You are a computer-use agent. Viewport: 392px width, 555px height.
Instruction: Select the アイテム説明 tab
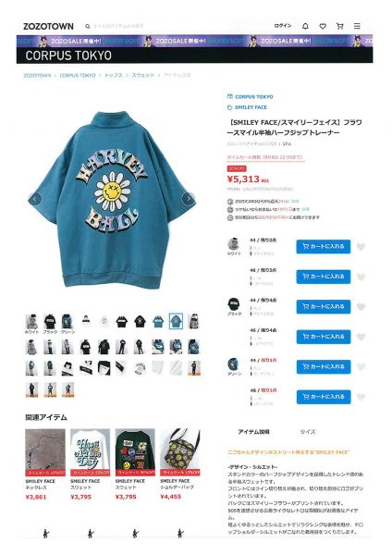(253, 432)
